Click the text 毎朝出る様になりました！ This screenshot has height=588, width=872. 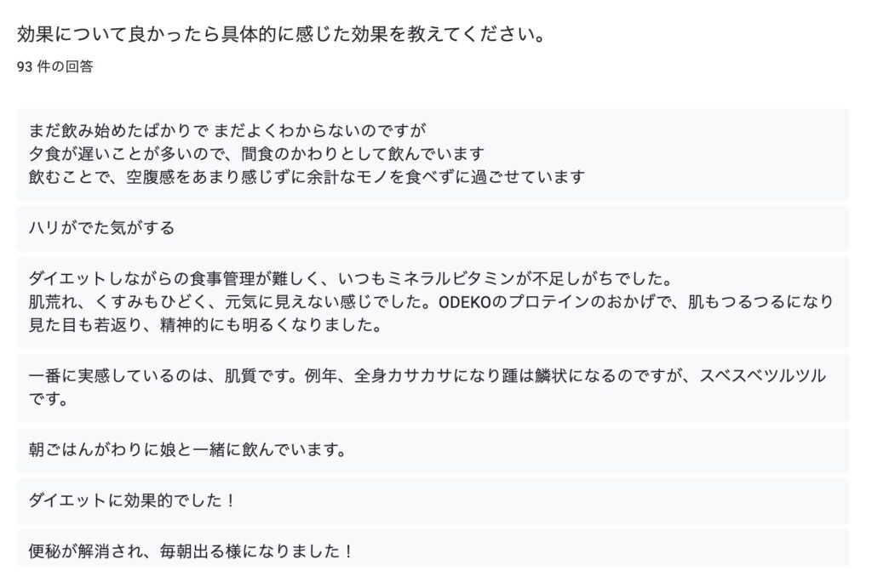257,552
